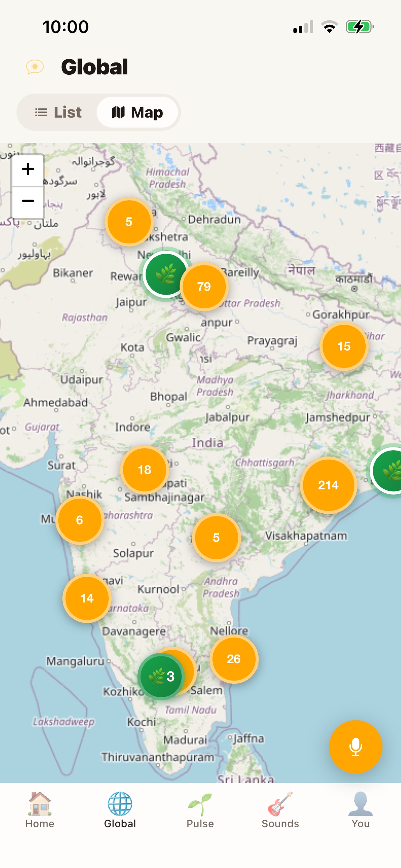Open the 5 cluster above Andhra Pradesh

[x=216, y=537]
